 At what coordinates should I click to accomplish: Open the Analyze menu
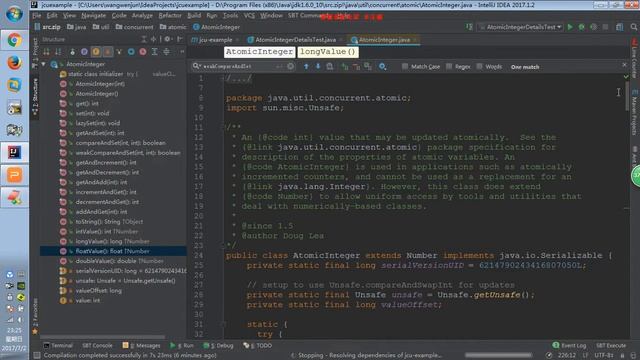pyautogui.click(x=142, y=16)
